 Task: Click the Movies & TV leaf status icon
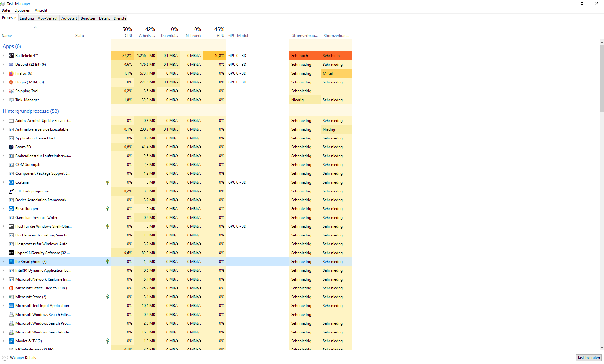107,341
